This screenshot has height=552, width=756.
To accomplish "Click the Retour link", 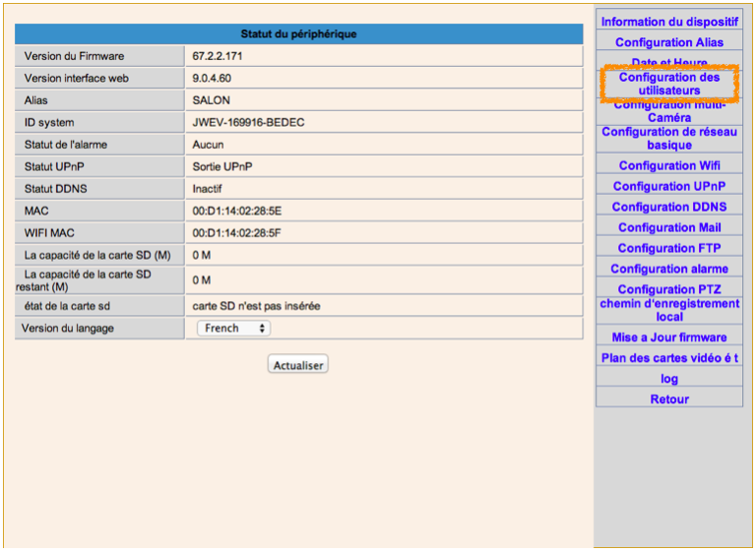I will click(x=669, y=399).
